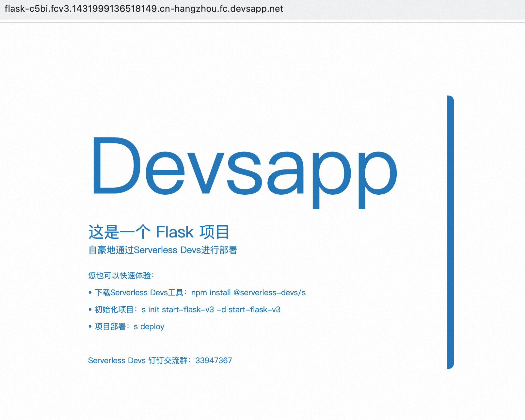Click the line npm install @serverless-devs/s
Image resolution: width=525 pixels, height=420 pixels.
tap(197, 293)
